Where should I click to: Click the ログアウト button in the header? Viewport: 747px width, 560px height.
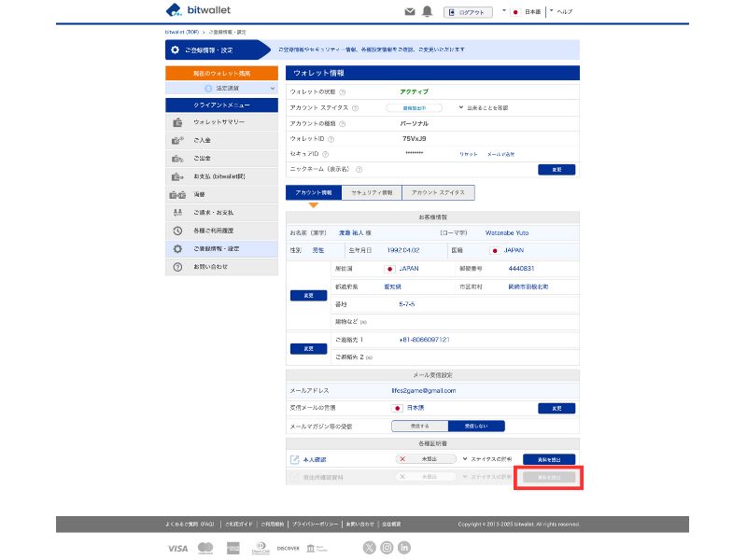tap(466, 12)
